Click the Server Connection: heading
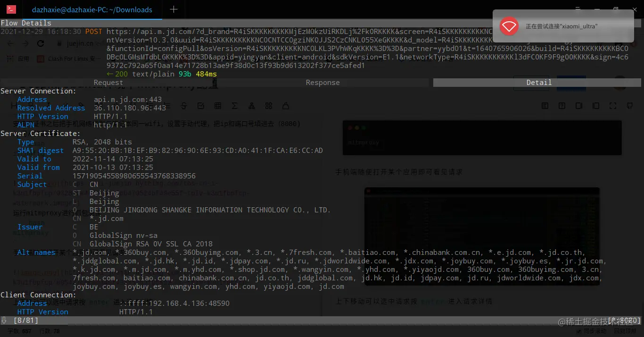The width and height of the screenshot is (644, 337). tap(38, 91)
